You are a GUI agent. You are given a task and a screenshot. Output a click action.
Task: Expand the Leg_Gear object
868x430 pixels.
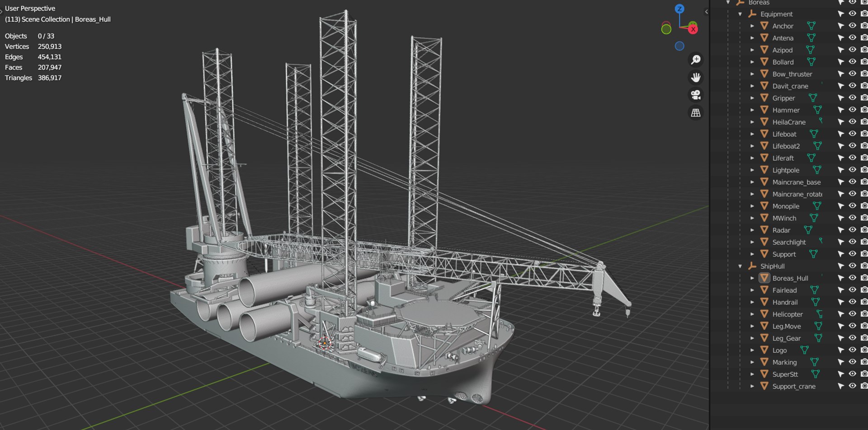[752, 338]
